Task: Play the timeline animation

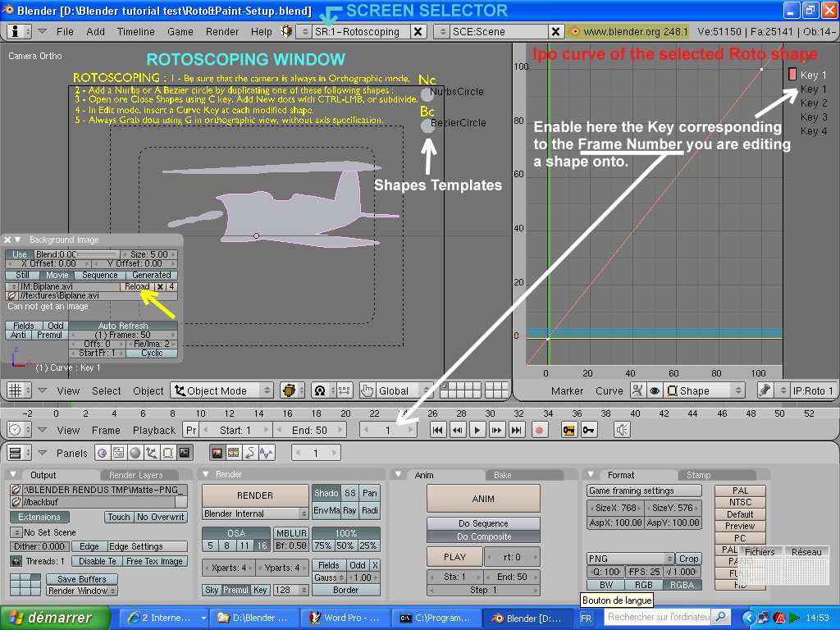Action: pyautogui.click(x=477, y=430)
